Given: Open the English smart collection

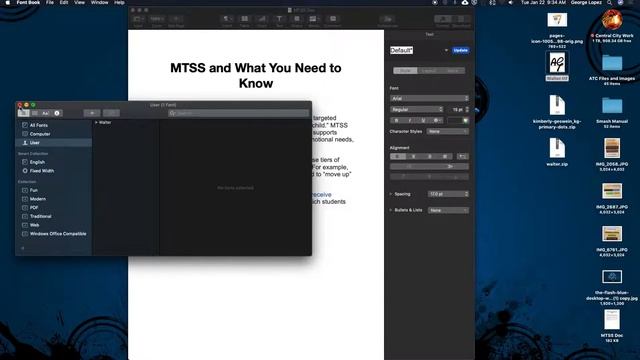Looking at the screenshot, I should tap(37, 162).
